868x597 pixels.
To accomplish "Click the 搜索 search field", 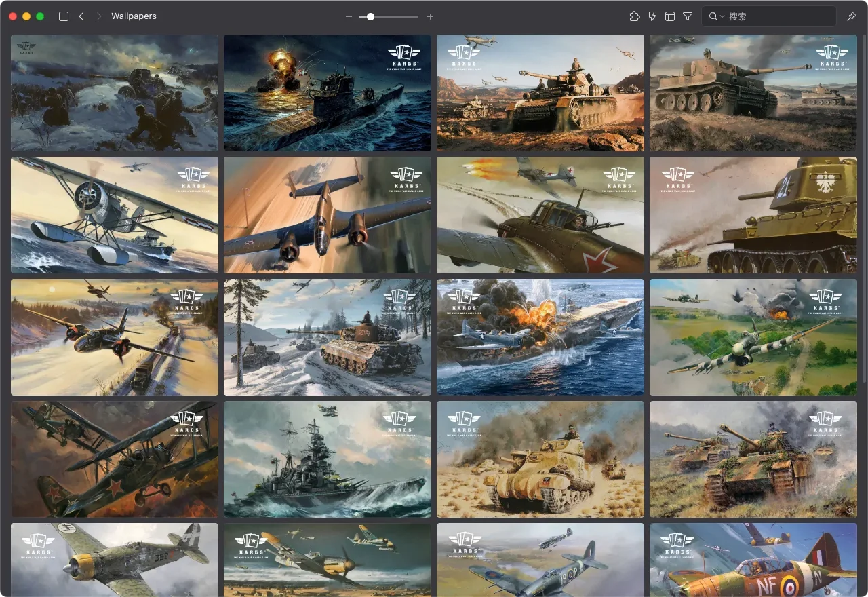I will 768,16.
